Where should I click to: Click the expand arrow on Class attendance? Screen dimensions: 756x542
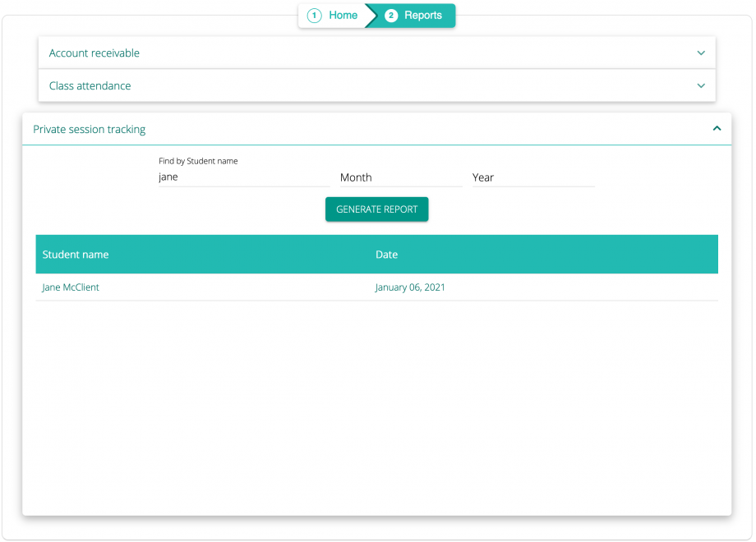click(701, 85)
